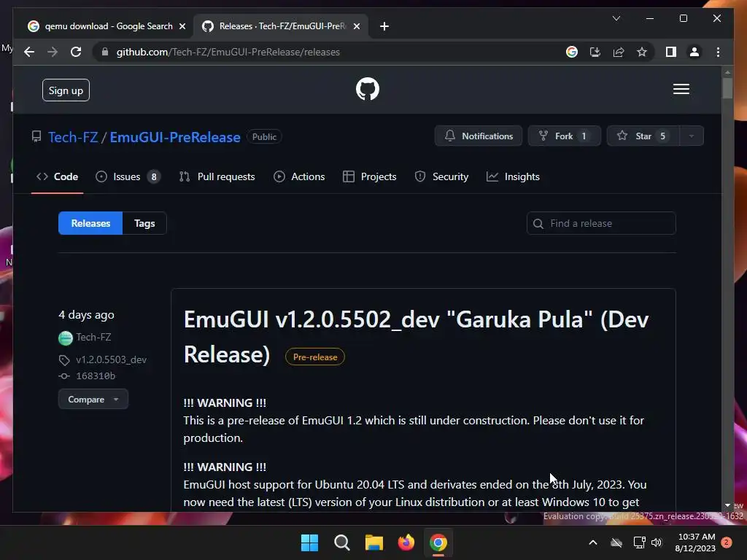
Task: Click the browser address bar URL
Action: pos(228,52)
